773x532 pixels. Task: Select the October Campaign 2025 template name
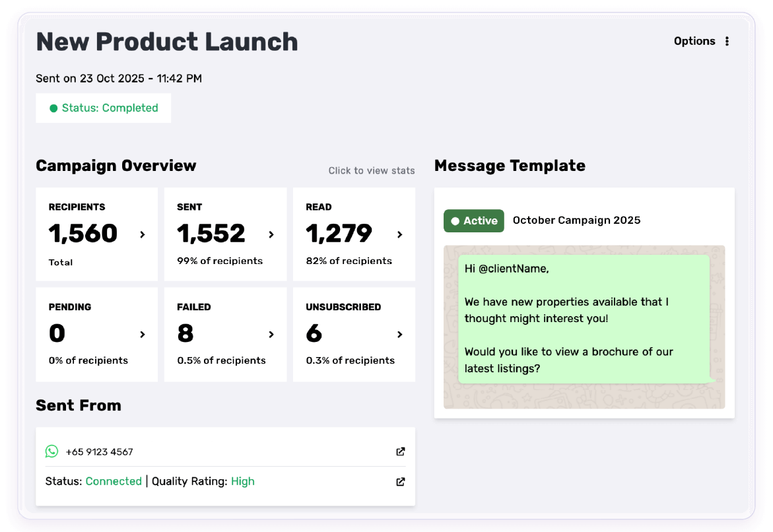(576, 220)
